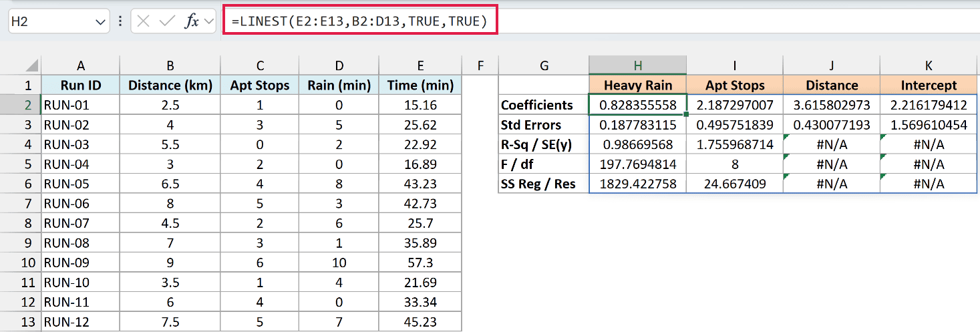Click the 'Run ID' header cell
This screenshot has width=980, height=332.
click(x=81, y=85)
